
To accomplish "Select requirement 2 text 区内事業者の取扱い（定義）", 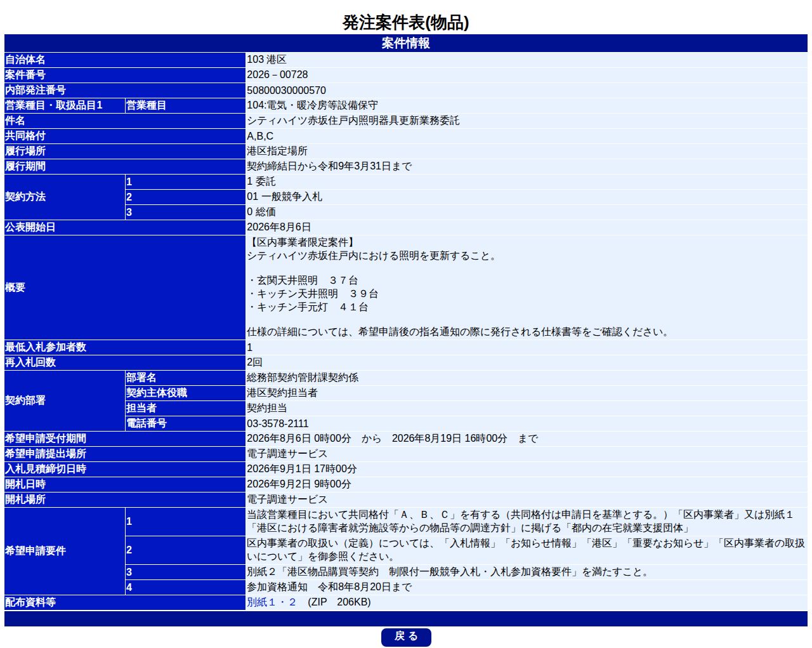I will (526, 550).
